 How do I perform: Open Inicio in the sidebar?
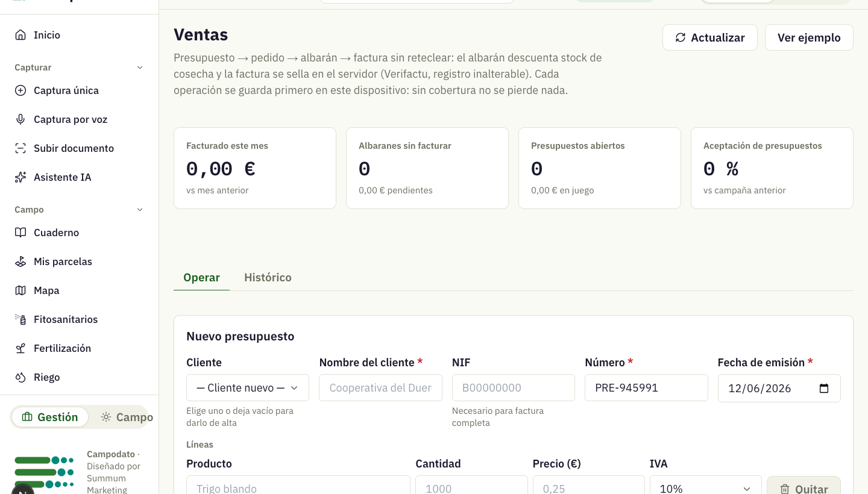click(79, 35)
